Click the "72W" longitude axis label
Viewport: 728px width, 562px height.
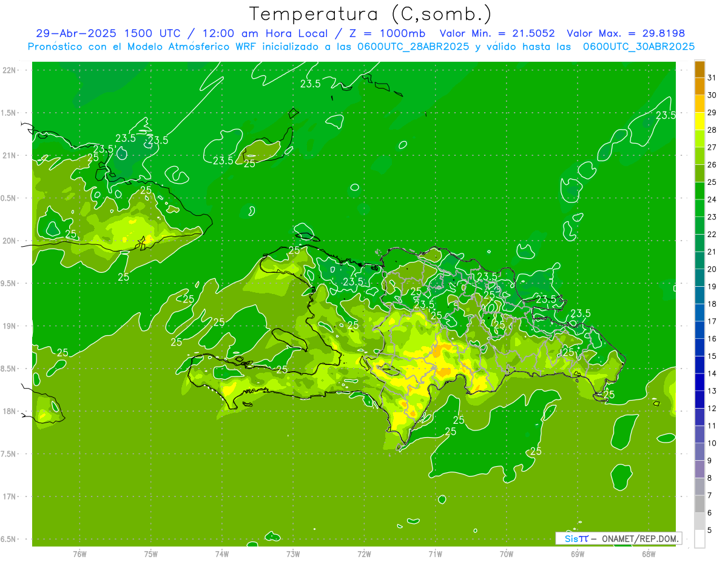[x=364, y=554]
